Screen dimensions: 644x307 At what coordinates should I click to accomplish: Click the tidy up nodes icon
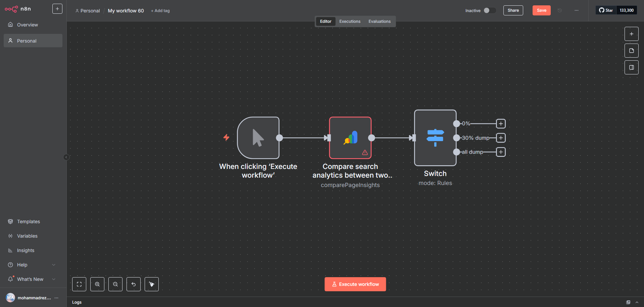[x=152, y=284]
